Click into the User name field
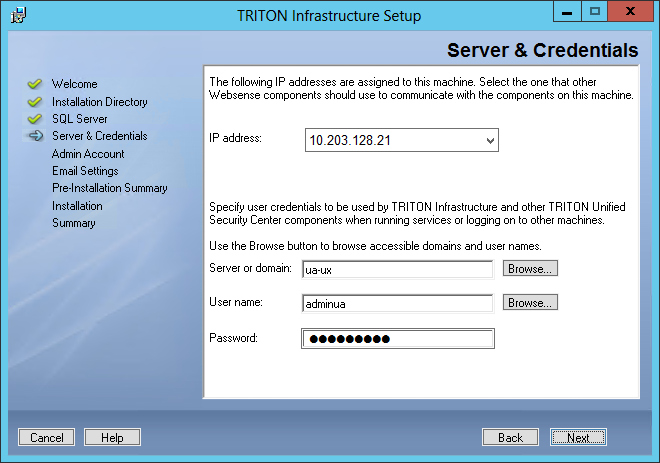The image size is (660, 463). pyautogui.click(x=397, y=303)
